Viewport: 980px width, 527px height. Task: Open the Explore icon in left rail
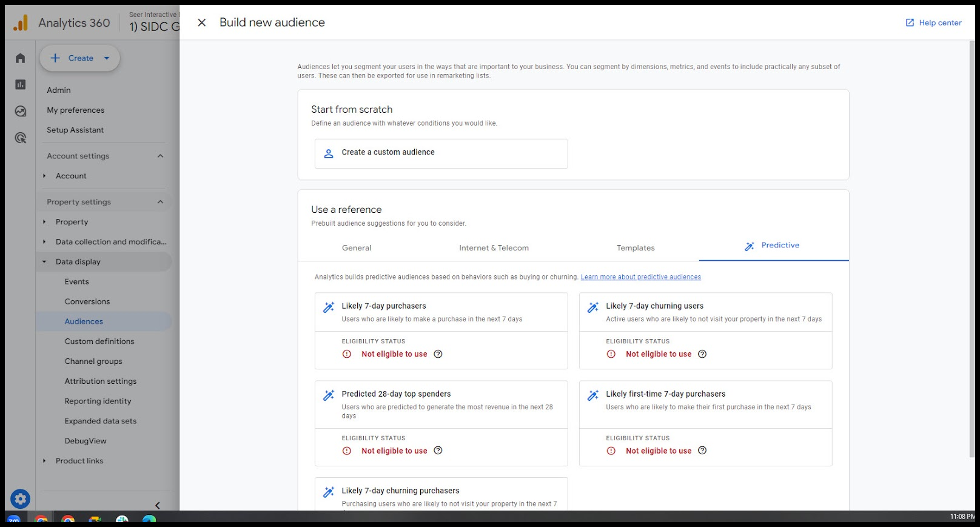(x=21, y=112)
